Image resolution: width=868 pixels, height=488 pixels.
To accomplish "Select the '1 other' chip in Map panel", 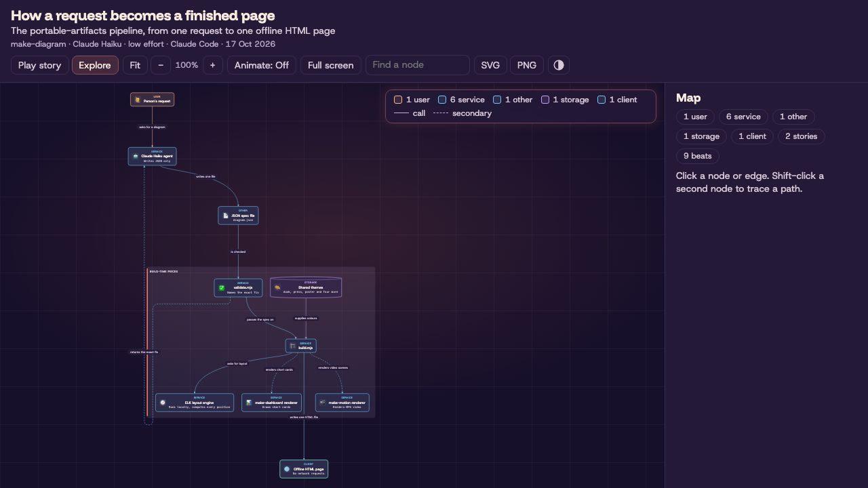I will point(794,117).
